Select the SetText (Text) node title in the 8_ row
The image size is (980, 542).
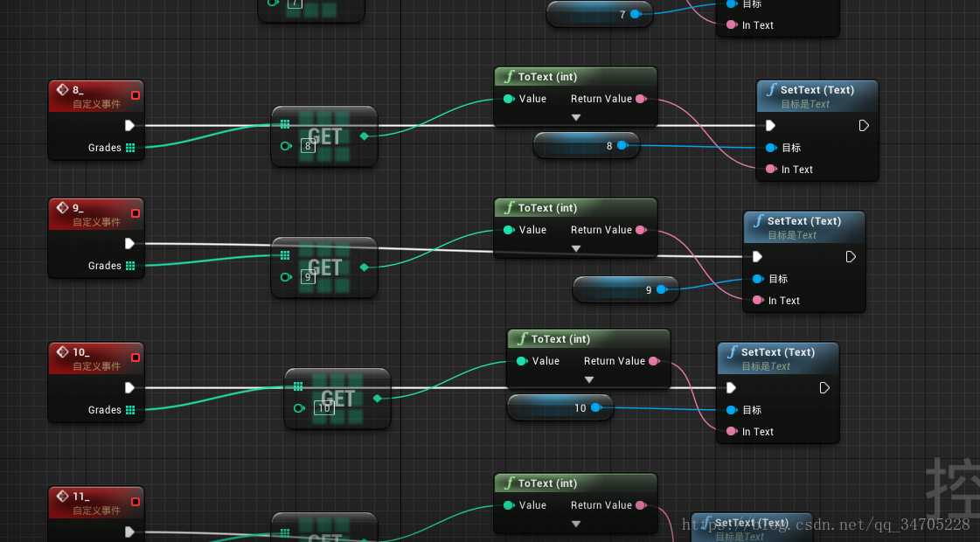[x=817, y=90]
